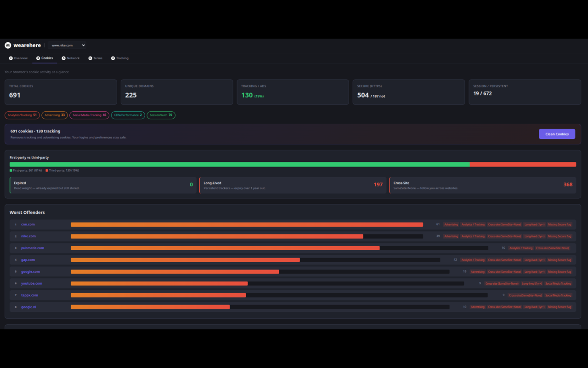Click the pubmatic.com offender progress bar

coord(279,248)
